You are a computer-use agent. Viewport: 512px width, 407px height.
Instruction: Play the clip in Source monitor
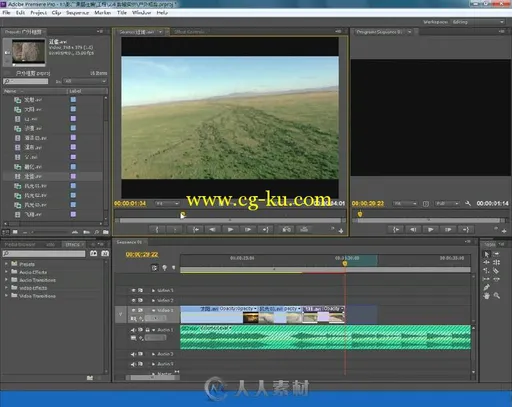tap(230, 229)
